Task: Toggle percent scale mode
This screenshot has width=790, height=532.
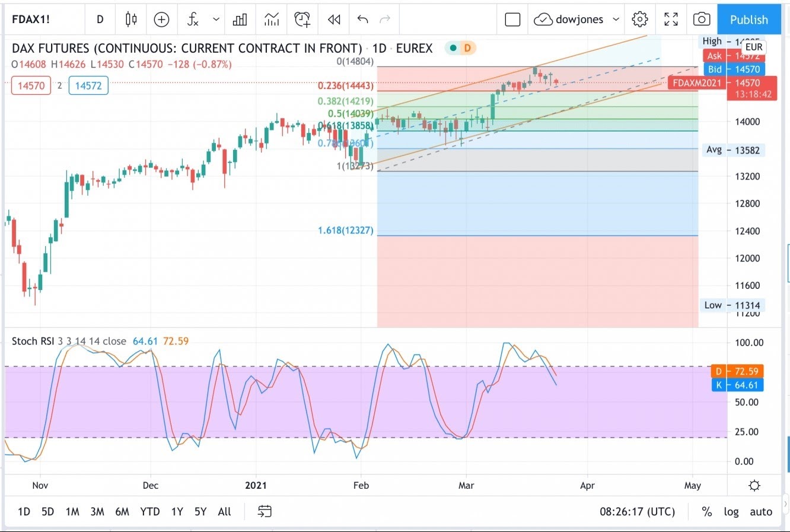Action: pyautogui.click(x=707, y=511)
